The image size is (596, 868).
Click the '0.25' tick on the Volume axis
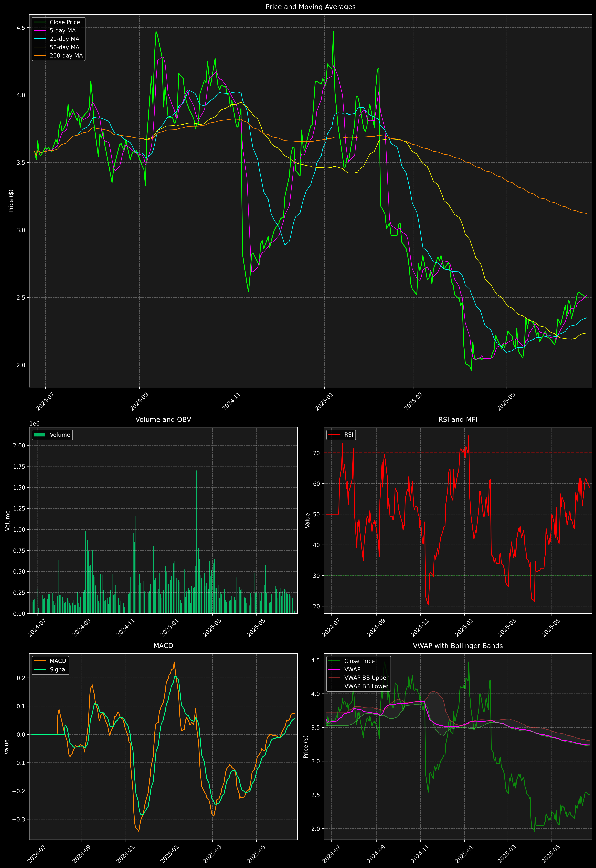coord(19,593)
